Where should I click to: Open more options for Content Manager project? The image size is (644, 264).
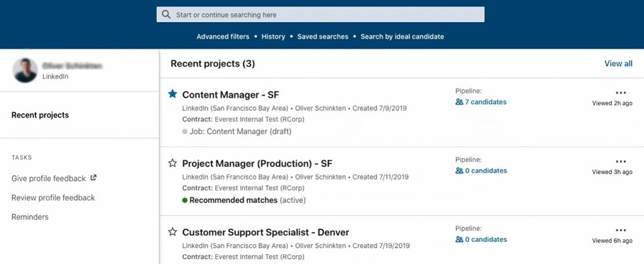pyautogui.click(x=621, y=93)
